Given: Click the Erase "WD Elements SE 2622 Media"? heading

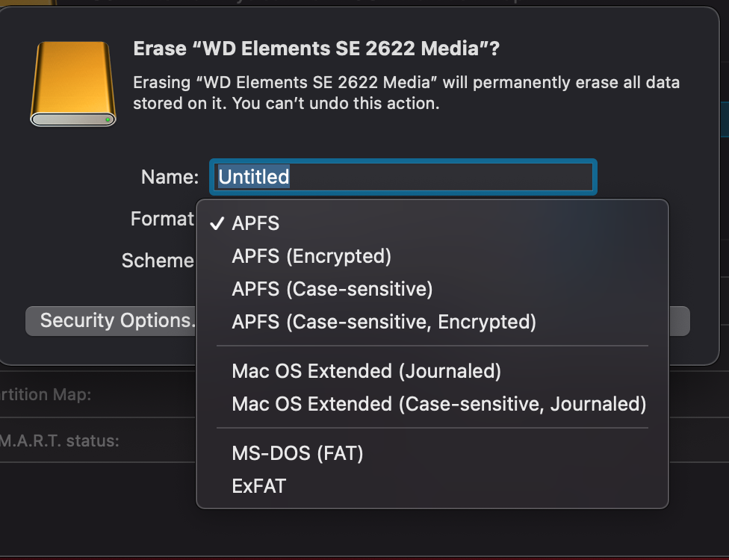Looking at the screenshot, I should coord(316,49).
